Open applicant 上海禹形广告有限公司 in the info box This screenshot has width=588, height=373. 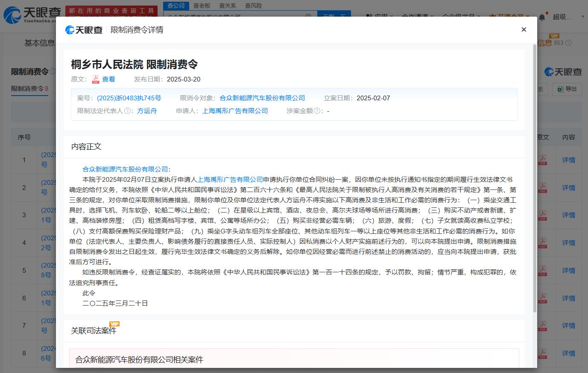tap(235, 111)
